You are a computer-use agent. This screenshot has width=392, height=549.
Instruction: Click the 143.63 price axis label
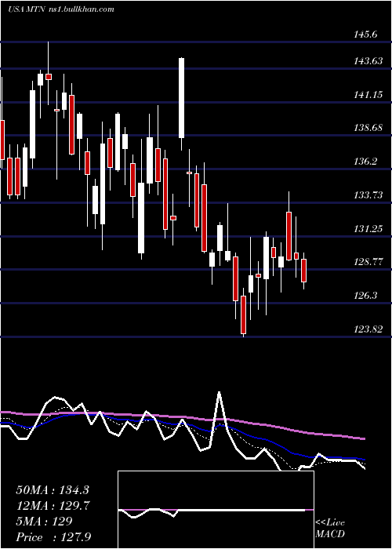click(368, 61)
